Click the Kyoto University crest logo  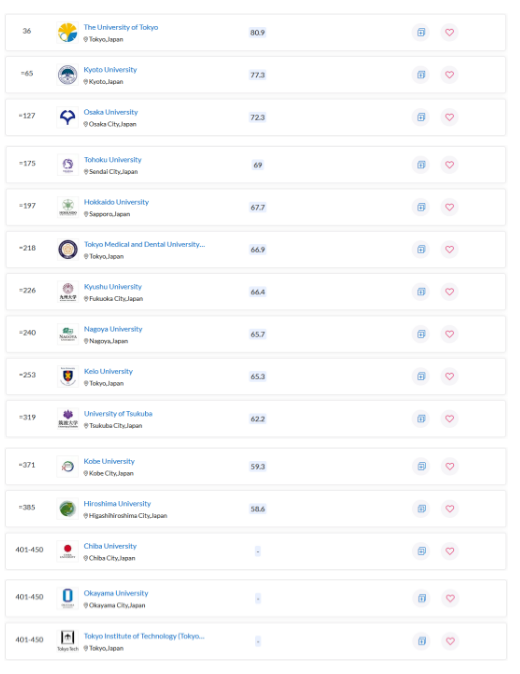click(x=67, y=75)
